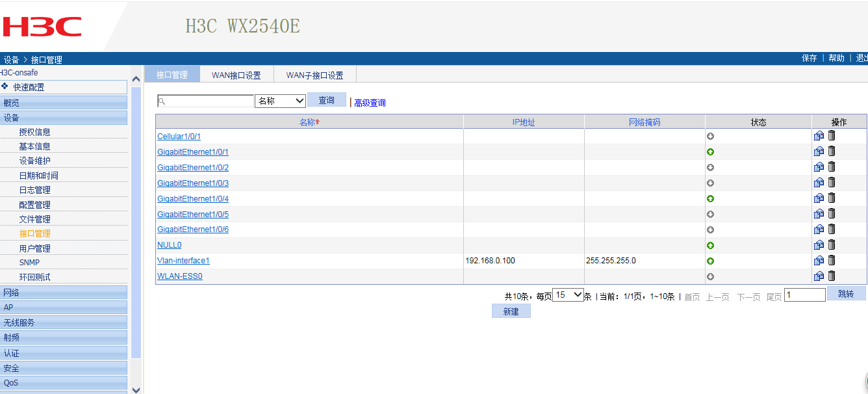Click trash icon in GigabitEthernet1/0/1 row
868x394 pixels.
(832, 151)
